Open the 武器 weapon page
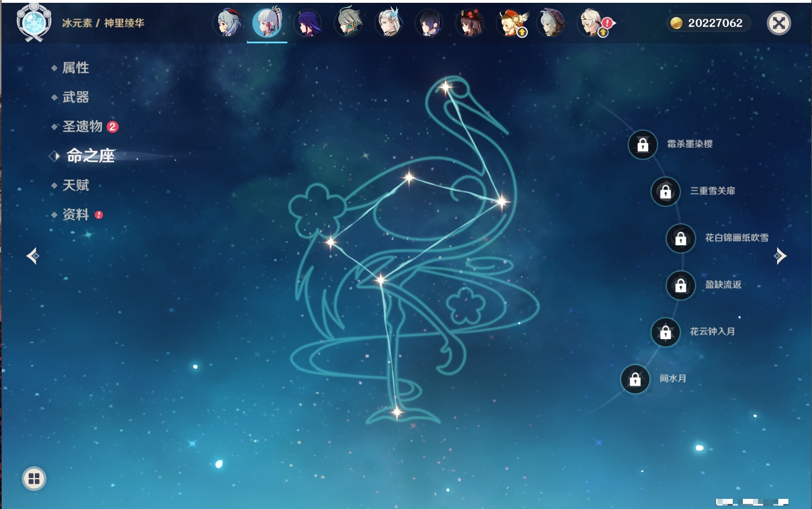 [75, 97]
